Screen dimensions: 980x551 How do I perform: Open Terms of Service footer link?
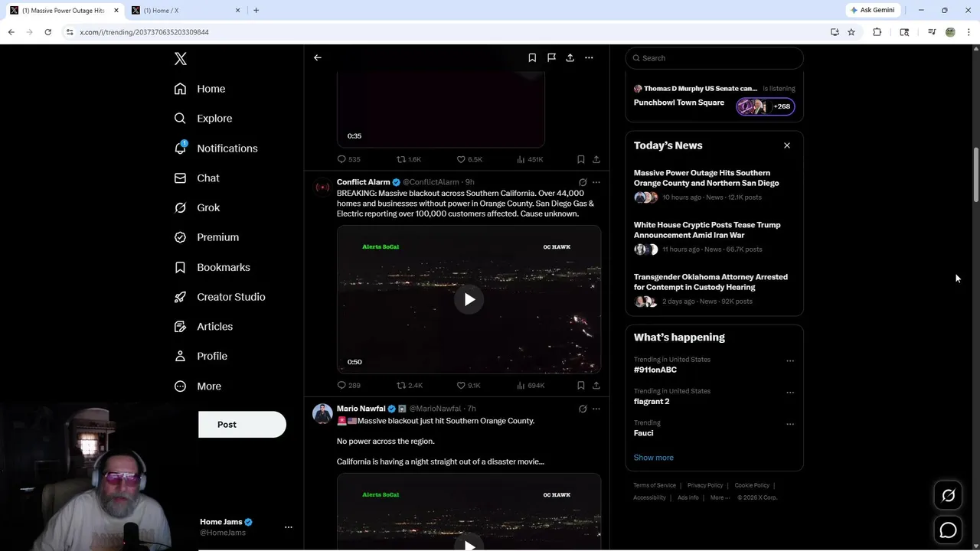pos(655,485)
